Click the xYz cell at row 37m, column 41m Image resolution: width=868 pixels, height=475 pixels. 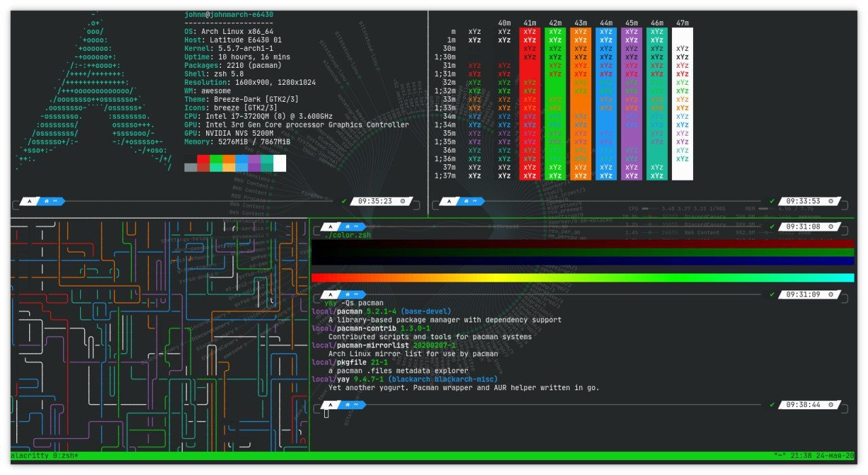coord(530,167)
